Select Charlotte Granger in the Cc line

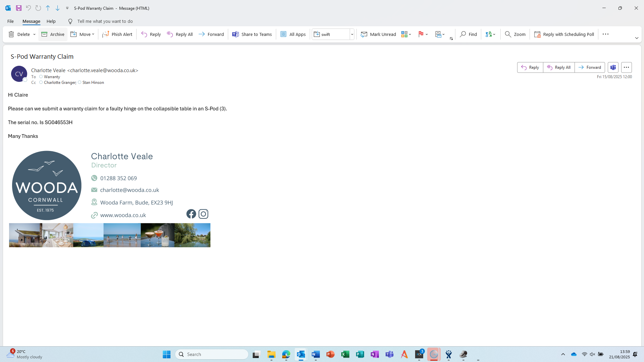(x=60, y=83)
